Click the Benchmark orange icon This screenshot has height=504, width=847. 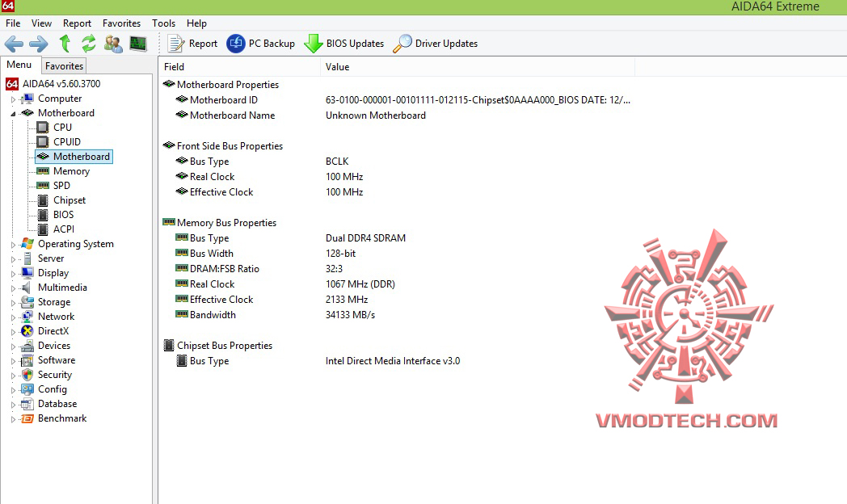pyautogui.click(x=27, y=418)
